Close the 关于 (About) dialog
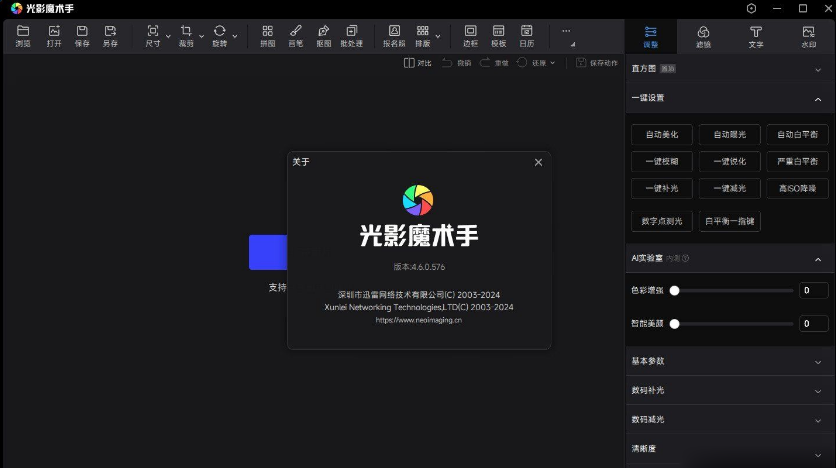The image size is (836, 468). pyautogui.click(x=538, y=163)
